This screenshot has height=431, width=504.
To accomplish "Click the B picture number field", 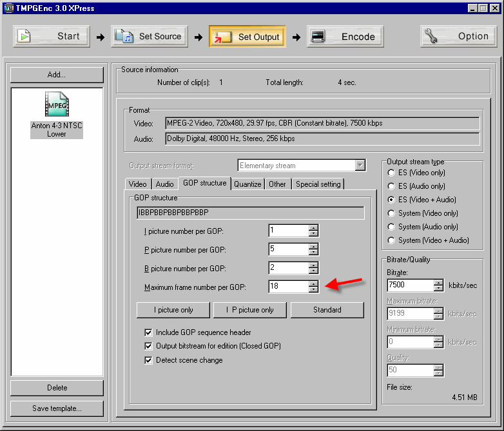I will click(x=289, y=268).
